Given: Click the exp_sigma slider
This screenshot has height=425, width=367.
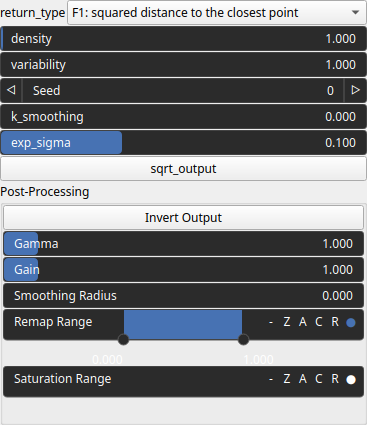Looking at the screenshot, I should coord(183,143).
